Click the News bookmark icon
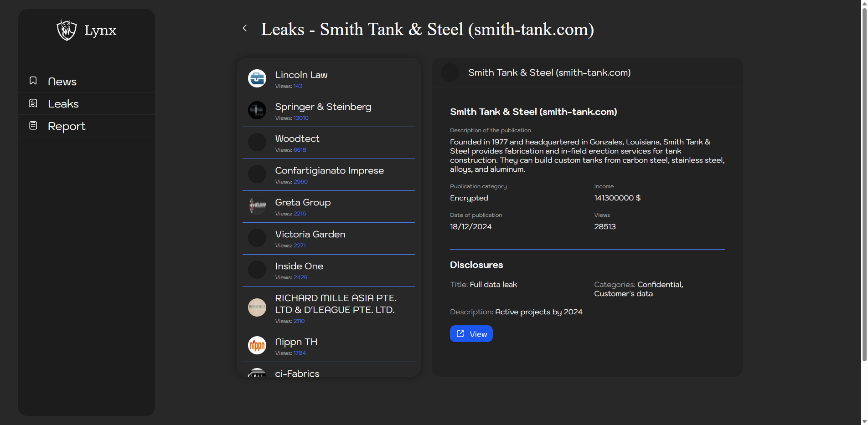This screenshot has width=868, height=425. click(x=33, y=81)
